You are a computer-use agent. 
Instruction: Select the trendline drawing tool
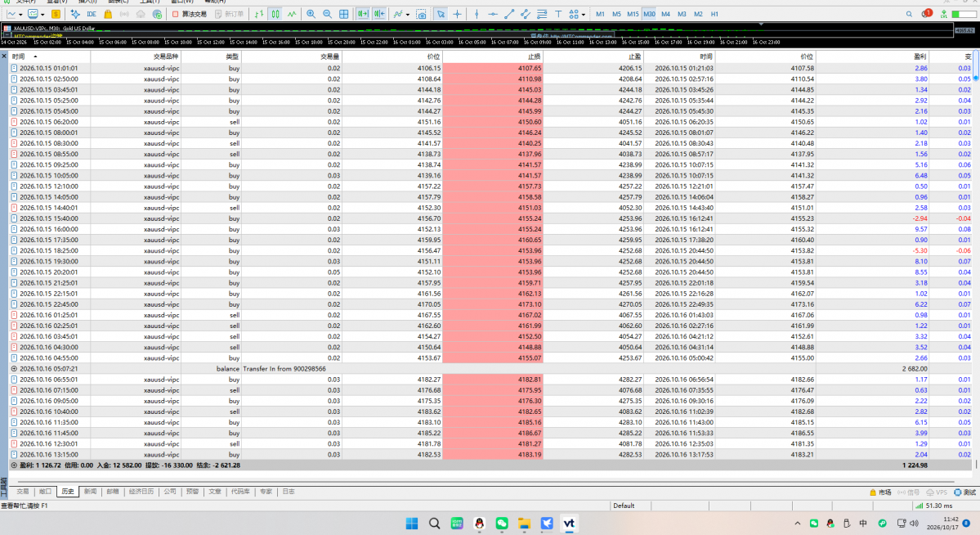coord(508,14)
